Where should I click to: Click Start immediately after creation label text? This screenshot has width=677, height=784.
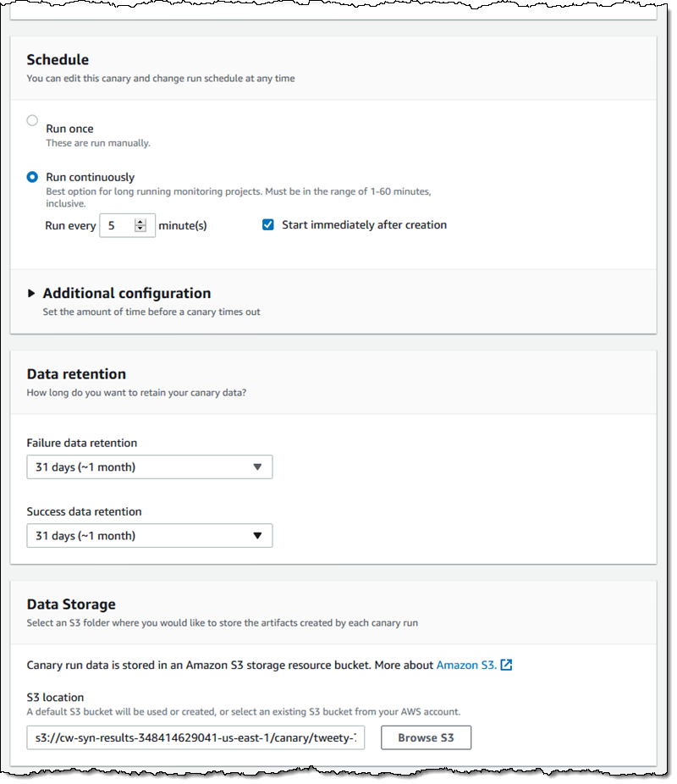point(364,225)
